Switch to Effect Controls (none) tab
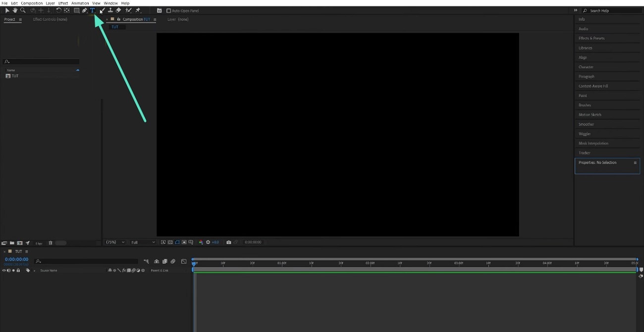 [x=50, y=19]
